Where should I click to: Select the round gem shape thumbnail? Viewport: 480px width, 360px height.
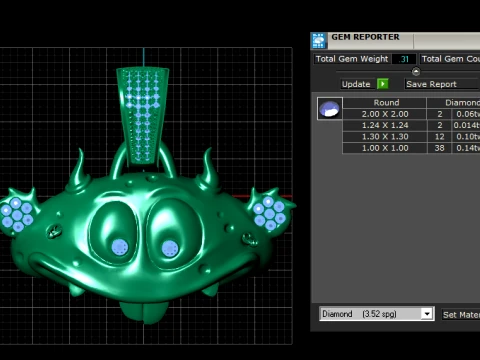[329, 109]
